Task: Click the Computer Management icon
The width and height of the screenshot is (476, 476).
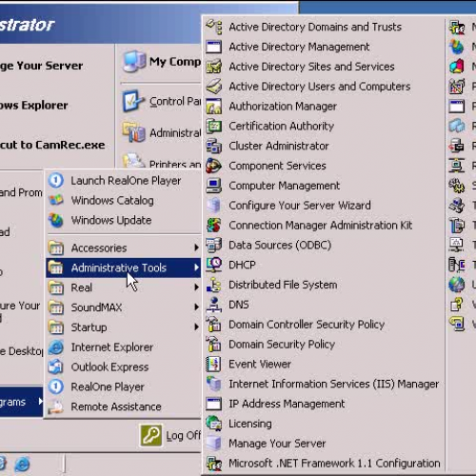Action: tap(214, 186)
